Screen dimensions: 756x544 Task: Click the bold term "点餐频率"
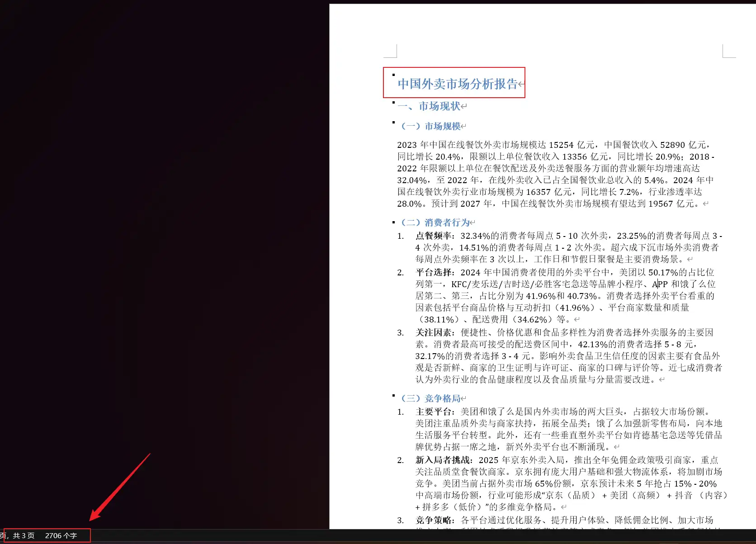[x=434, y=236]
